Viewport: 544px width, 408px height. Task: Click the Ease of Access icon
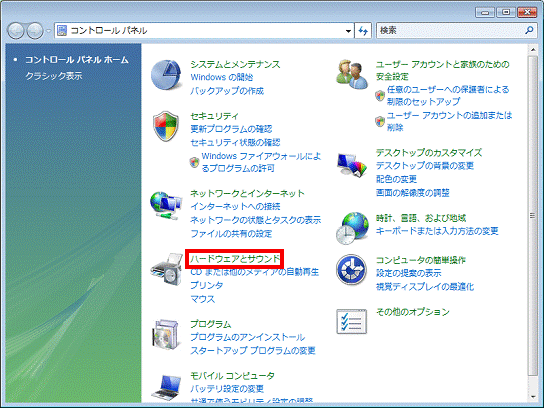(x=351, y=270)
